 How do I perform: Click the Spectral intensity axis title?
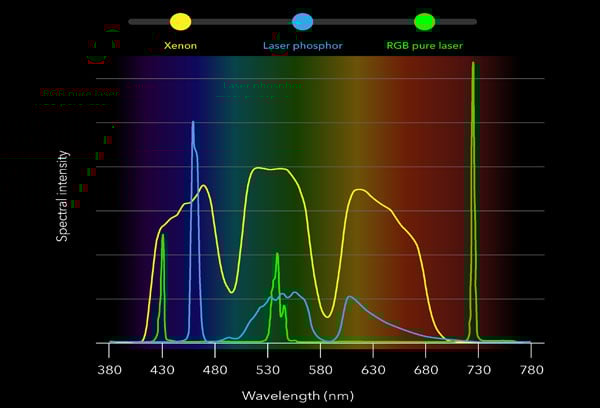62,196
